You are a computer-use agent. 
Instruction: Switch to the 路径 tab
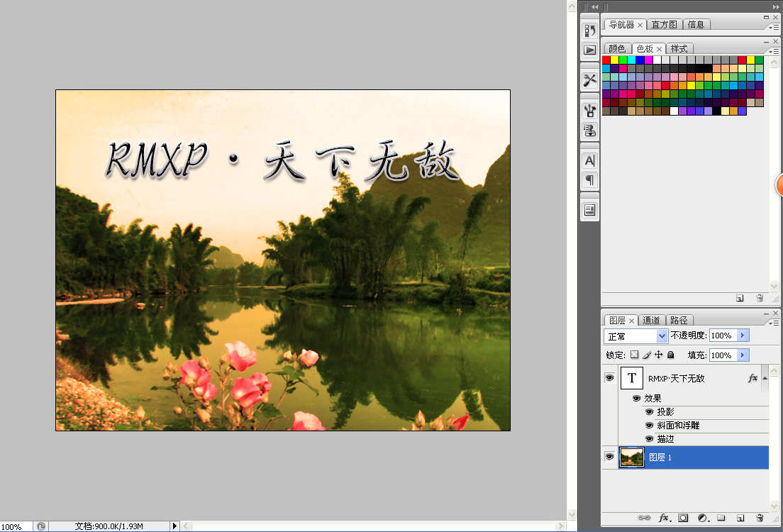pos(679,320)
